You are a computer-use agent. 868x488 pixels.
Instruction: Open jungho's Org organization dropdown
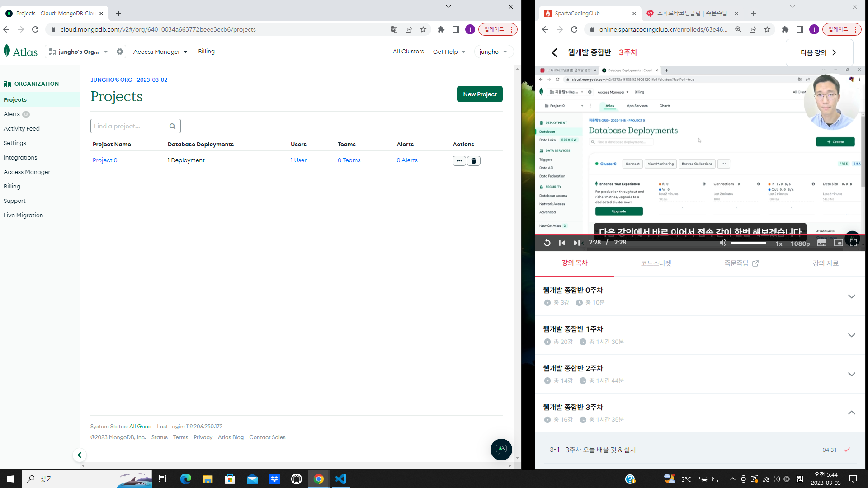(78, 52)
